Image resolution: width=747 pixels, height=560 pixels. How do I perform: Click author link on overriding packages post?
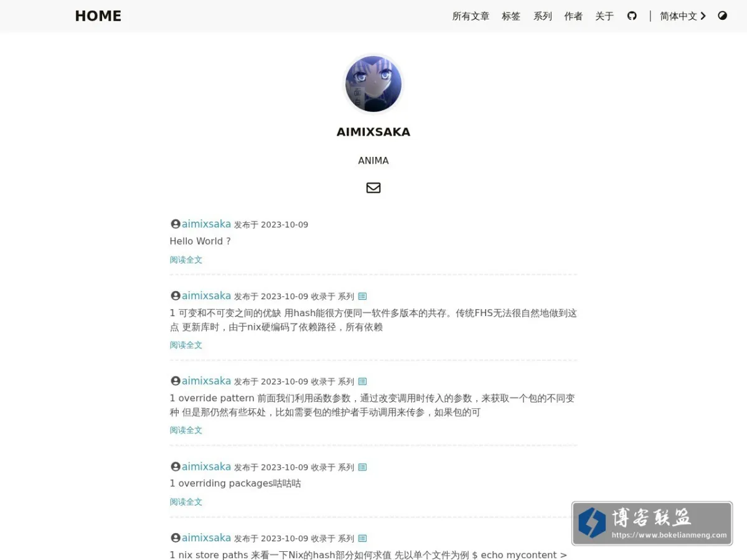[206, 467]
